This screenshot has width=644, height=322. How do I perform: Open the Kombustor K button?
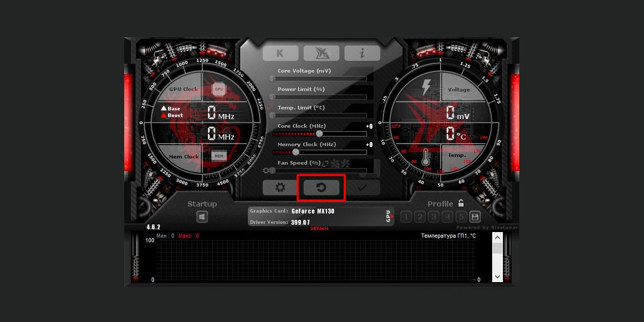280,53
